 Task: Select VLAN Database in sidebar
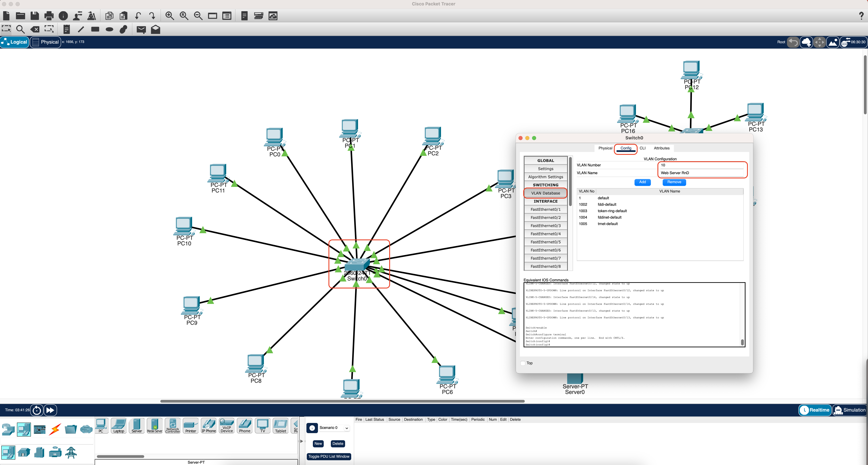pos(545,193)
